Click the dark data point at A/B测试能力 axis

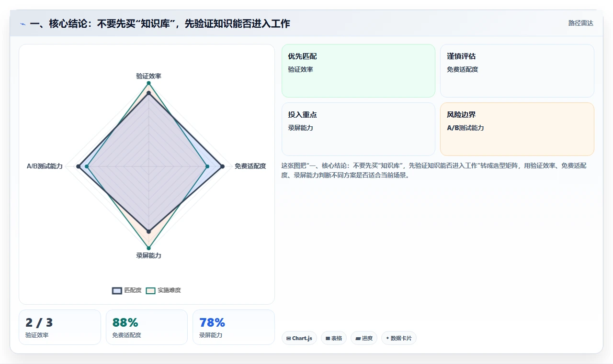pos(78,166)
